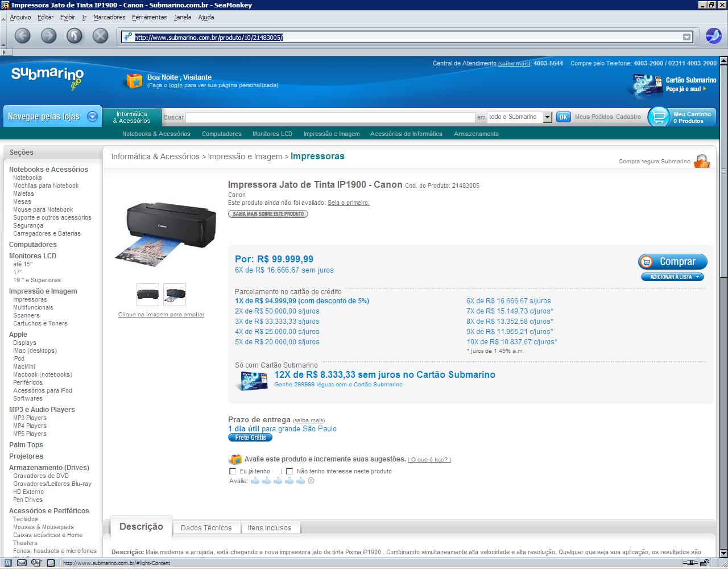This screenshot has height=569, width=728.
Task: Select the Descrição tab
Action: pos(141,527)
